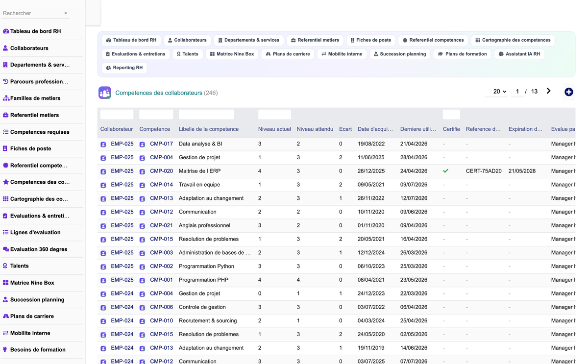Viewport: 588px width, 364px height.
Task: Click the Parcours professionnels history icon
Action: 5,82
